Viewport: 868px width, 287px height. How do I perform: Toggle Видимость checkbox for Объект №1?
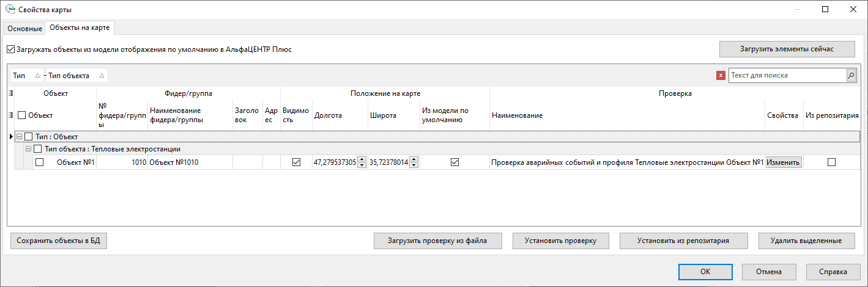297,162
